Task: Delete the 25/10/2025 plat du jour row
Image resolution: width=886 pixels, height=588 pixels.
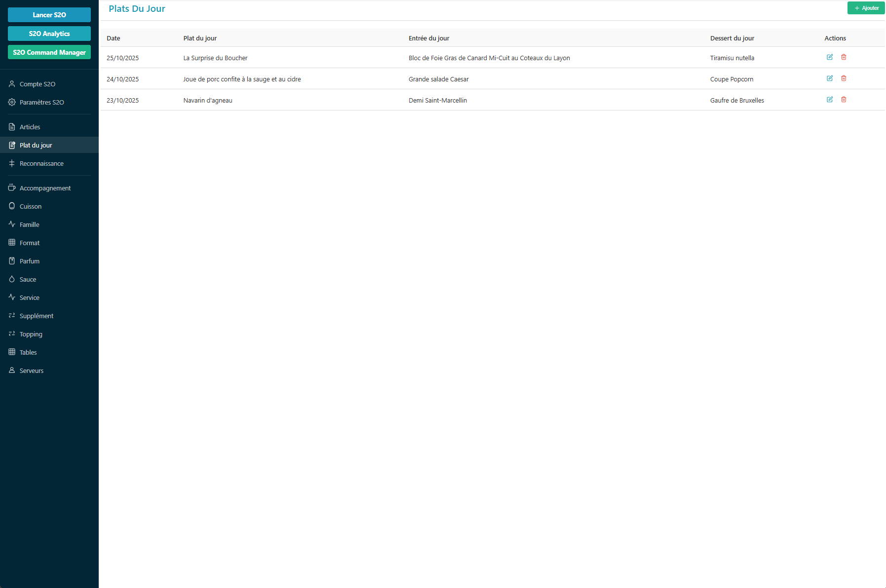Action: coord(844,57)
